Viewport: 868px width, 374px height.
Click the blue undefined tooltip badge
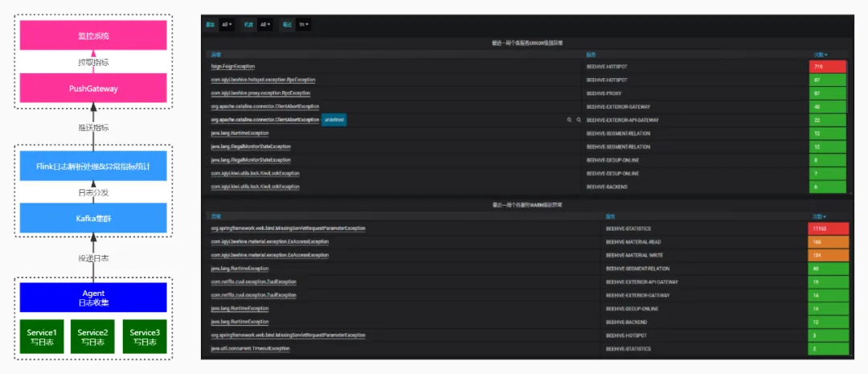[334, 119]
